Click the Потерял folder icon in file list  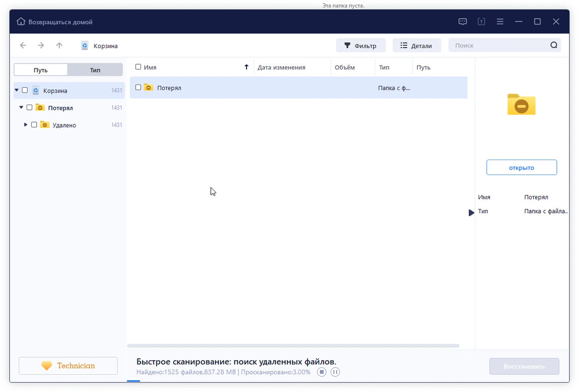149,87
